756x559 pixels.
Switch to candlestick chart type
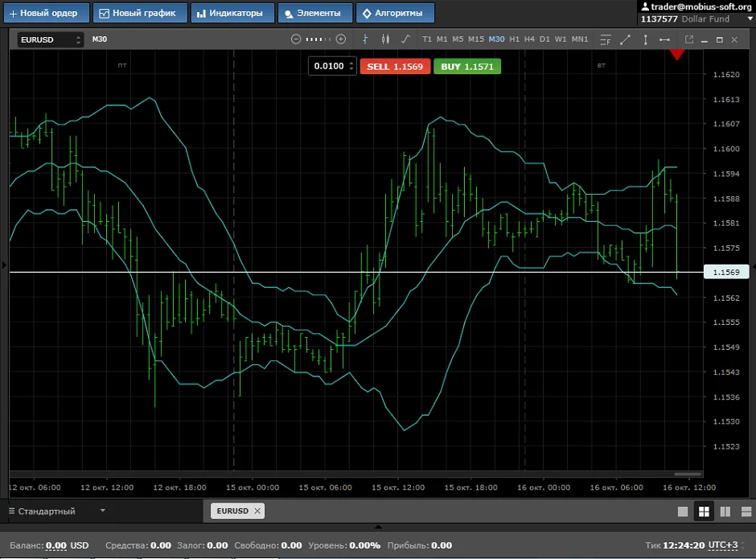click(385, 39)
